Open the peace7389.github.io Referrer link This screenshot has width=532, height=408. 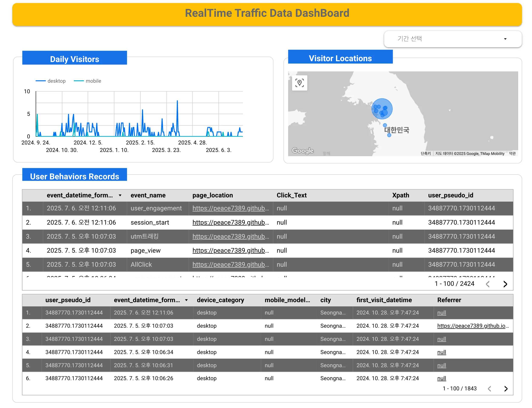[473, 326]
